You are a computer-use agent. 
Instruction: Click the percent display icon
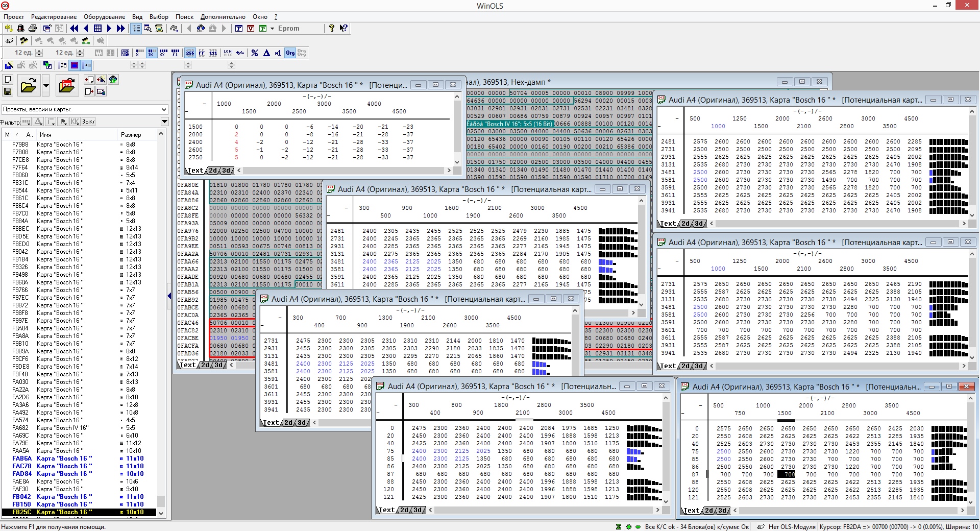(x=255, y=53)
